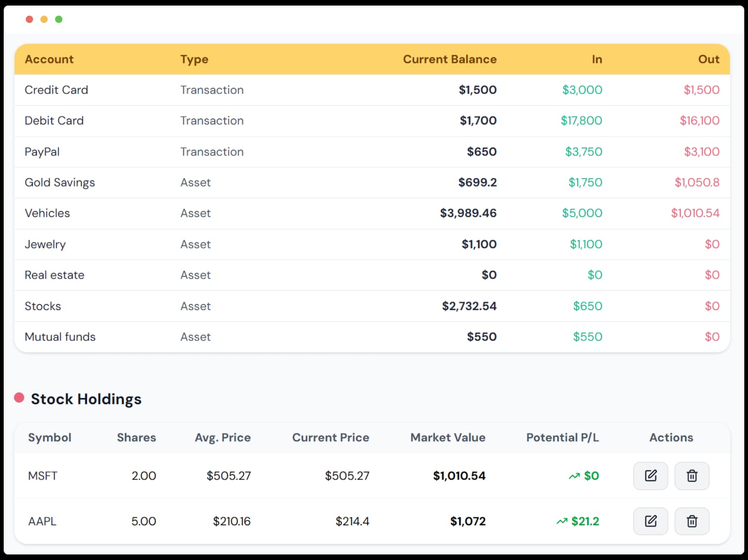Click the Real estate account entry
This screenshot has height=560, width=748.
tap(55, 275)
